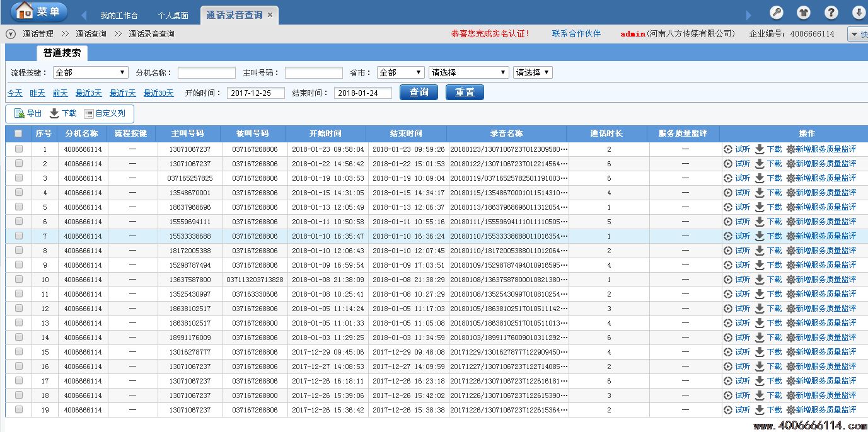Collapse breadcrumb with the circled arrow
The width and height of the screenshot is (868, 432).
tap(11, 34)
